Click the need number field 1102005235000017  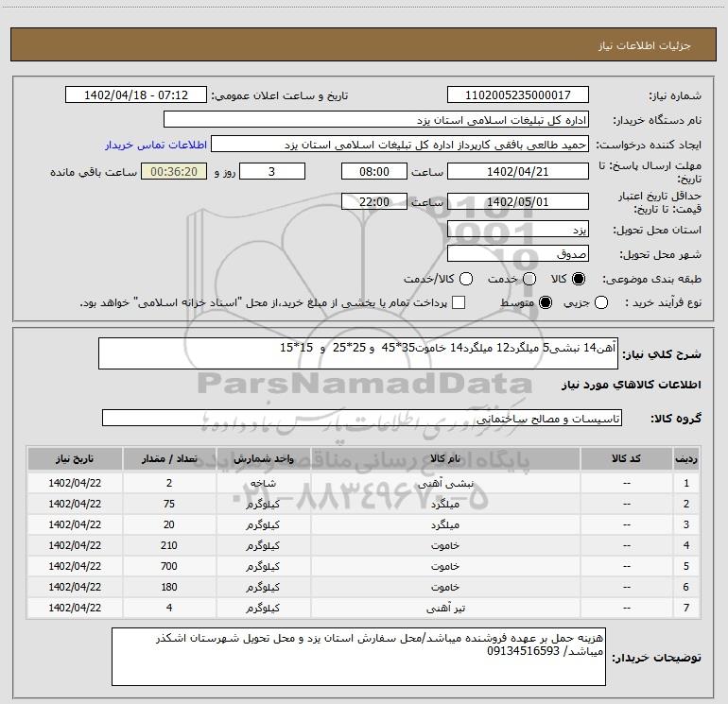point(518,94)
